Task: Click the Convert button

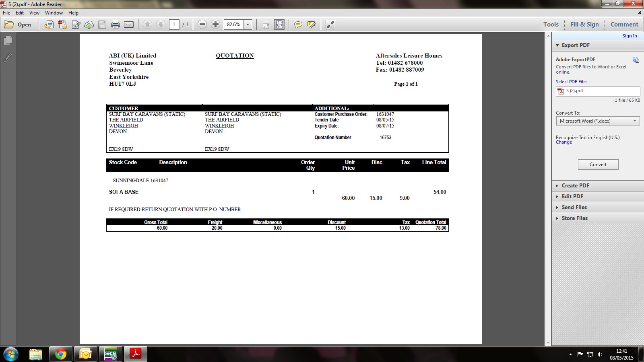Action: point(598,165)
